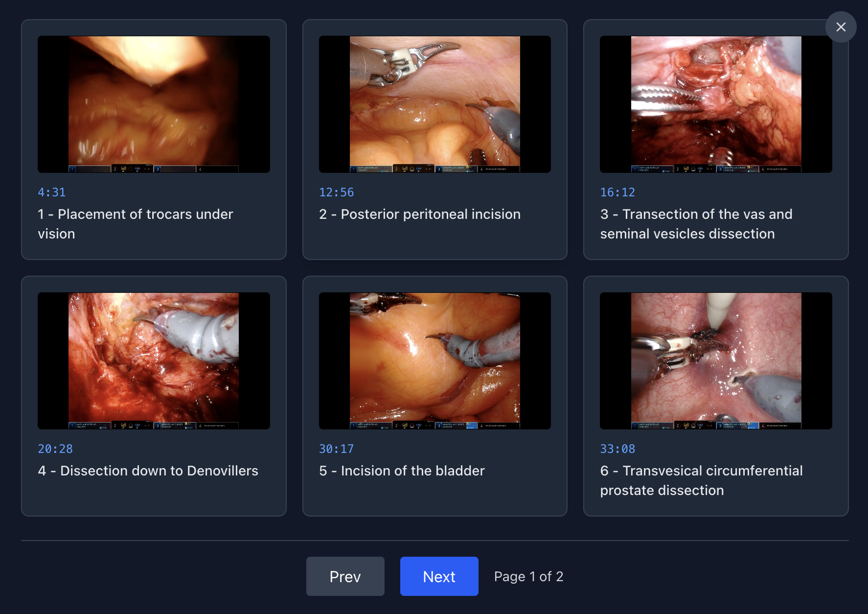Image resolution: width=868 pixels, height=614 pixels.
Task: Open chapter 'Transection of the vas' thumbnail
Action: tap(716, 103)
